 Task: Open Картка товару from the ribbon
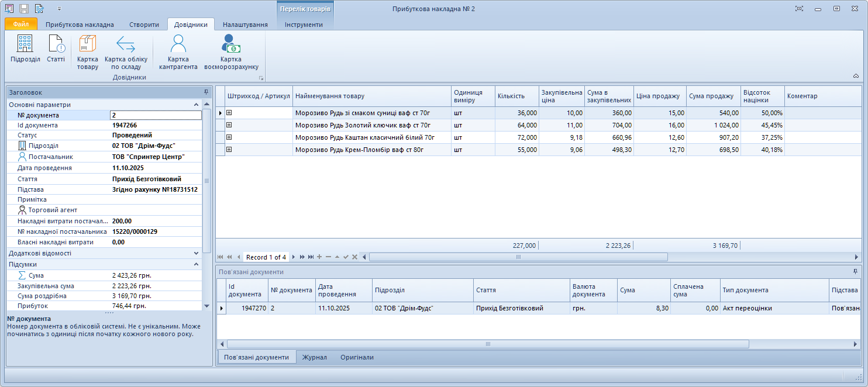(88, 51)
